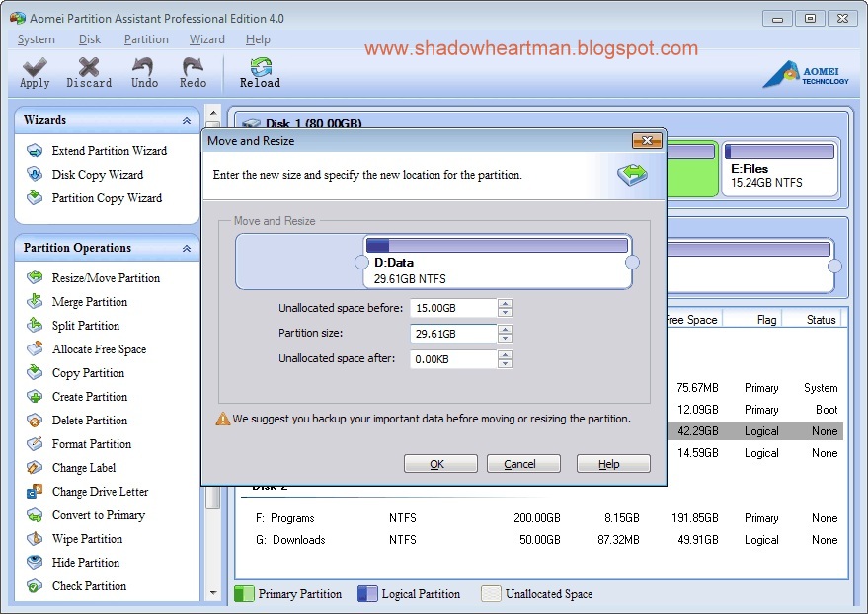This screenshot has height=614, width=868.
Task: Decrease unallocated space before value
Action: 505,313
